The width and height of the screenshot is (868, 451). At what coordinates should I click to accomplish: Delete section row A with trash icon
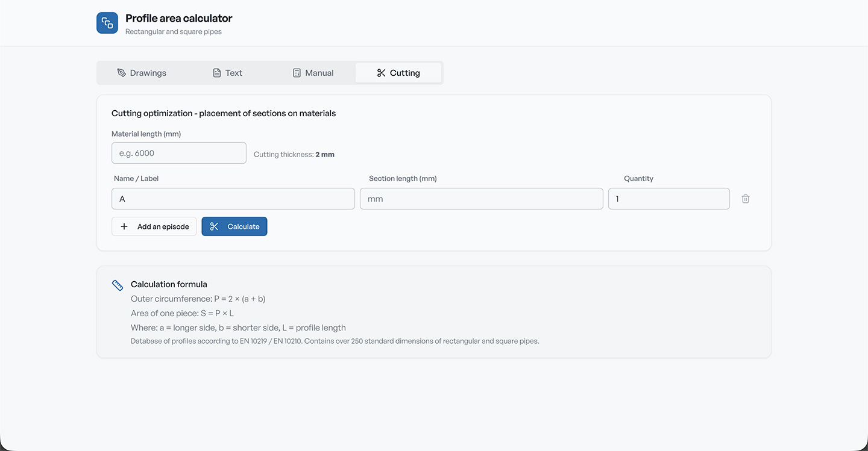point(746,199)
